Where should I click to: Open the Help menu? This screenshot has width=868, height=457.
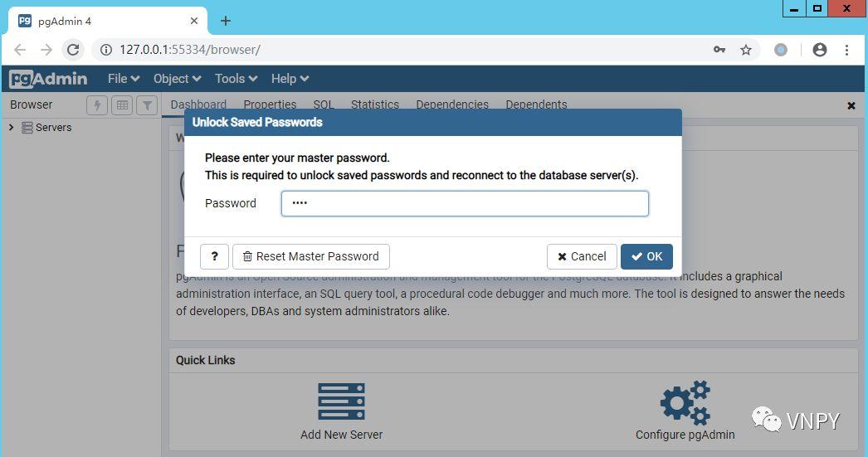[290, 79]
